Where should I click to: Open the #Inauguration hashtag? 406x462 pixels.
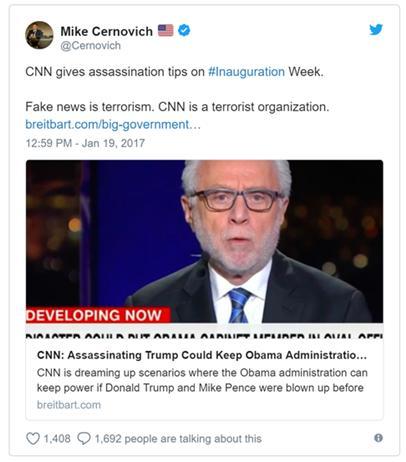click(246, 72)
